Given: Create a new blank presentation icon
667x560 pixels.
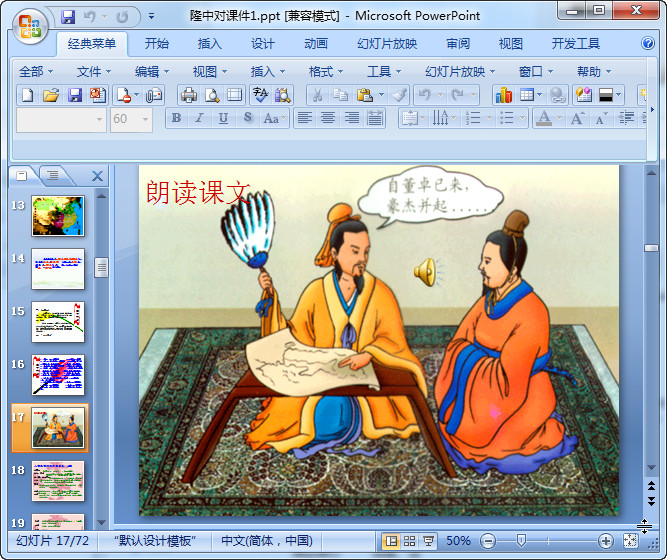Looking at the screenshot, I should click(28, 95).
